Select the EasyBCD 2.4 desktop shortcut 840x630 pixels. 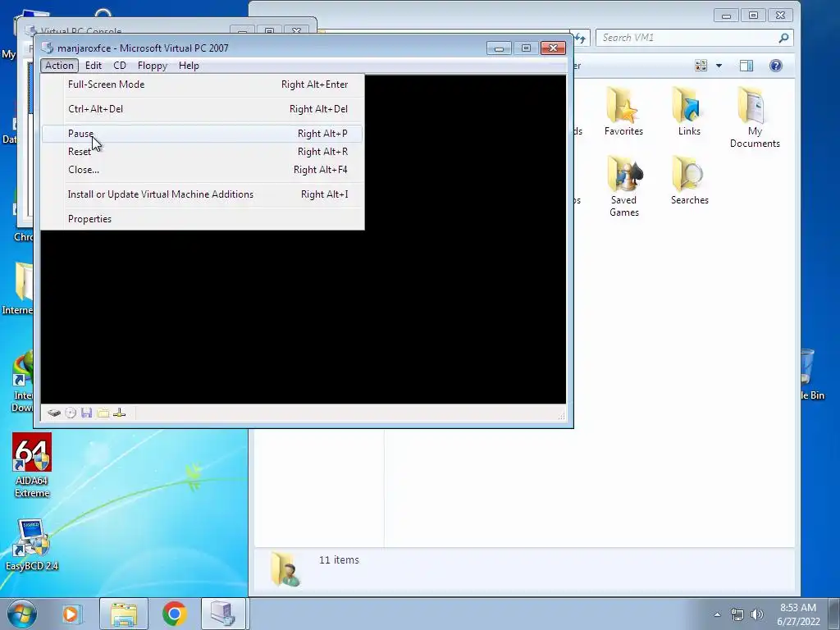pyautogui.click(x=32, y=545)
